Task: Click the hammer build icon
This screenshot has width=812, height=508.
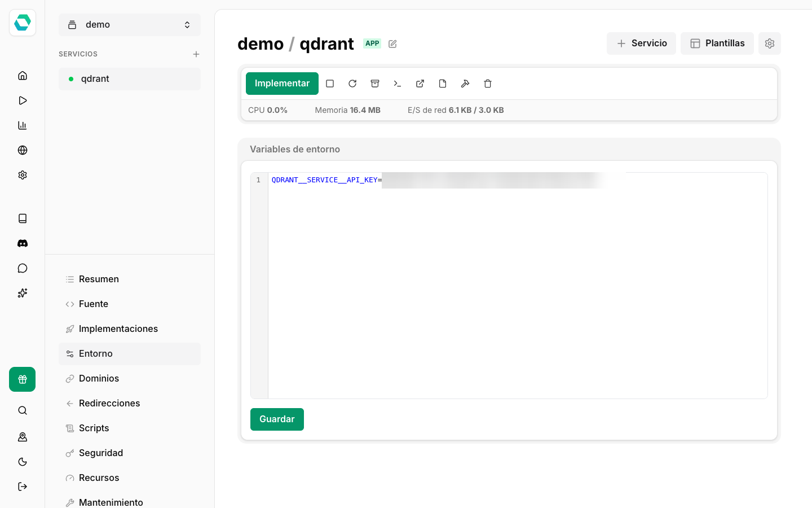Action: coord(465,84)
